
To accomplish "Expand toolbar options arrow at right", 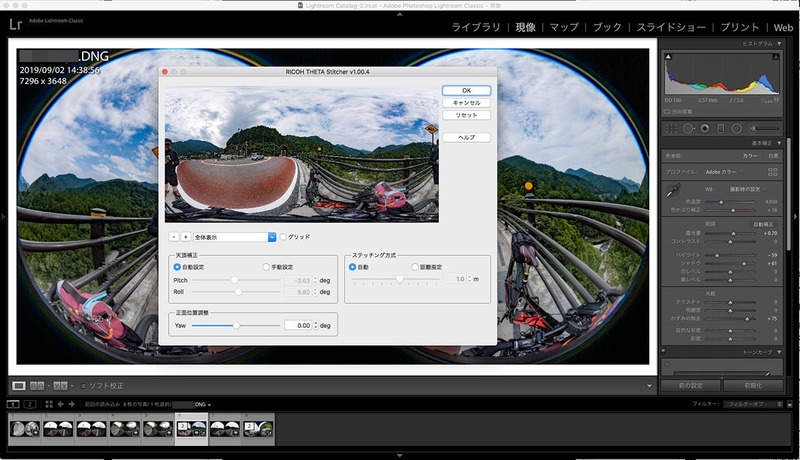I will (649, 387).
